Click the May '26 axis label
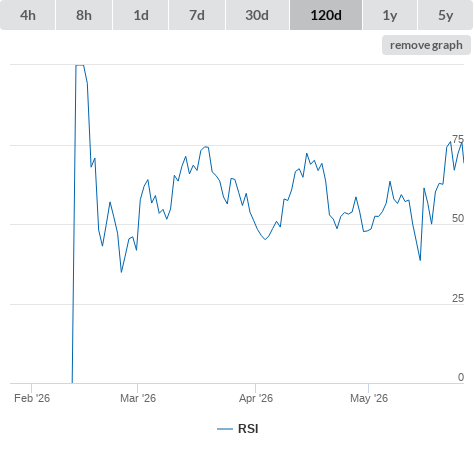 pyautogui.click(x=369, y=398)
